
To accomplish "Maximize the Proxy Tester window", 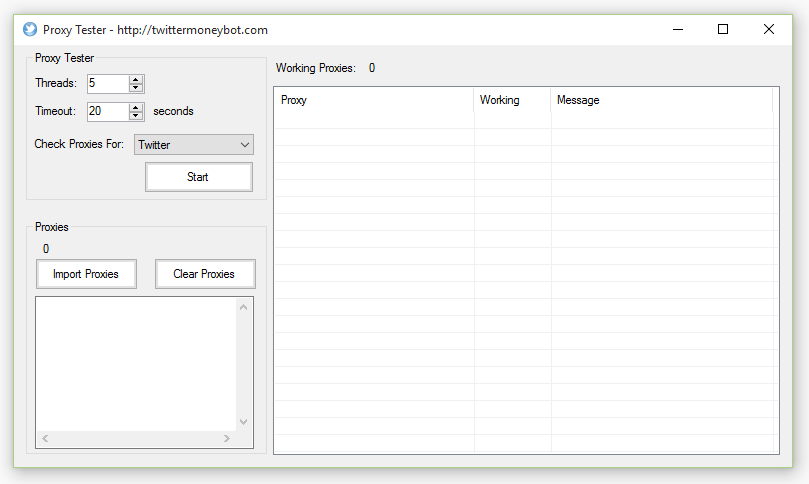I will pyautogui.click(x=723, y=29).
